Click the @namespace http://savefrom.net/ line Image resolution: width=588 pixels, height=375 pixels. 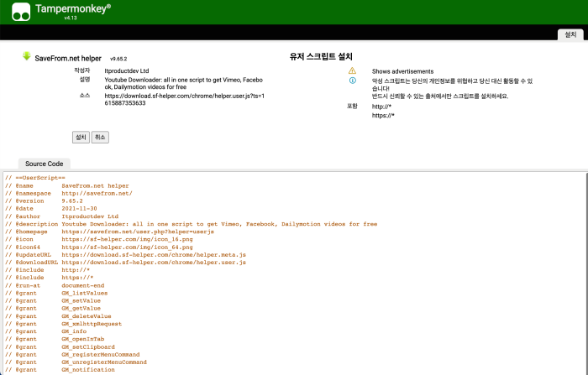[x=69, y=193]
